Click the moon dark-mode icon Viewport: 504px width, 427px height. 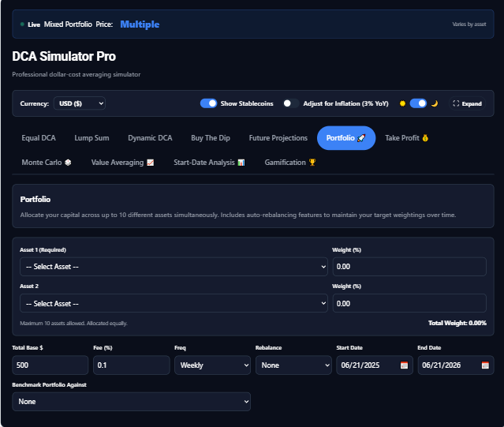tap(435, 103)
